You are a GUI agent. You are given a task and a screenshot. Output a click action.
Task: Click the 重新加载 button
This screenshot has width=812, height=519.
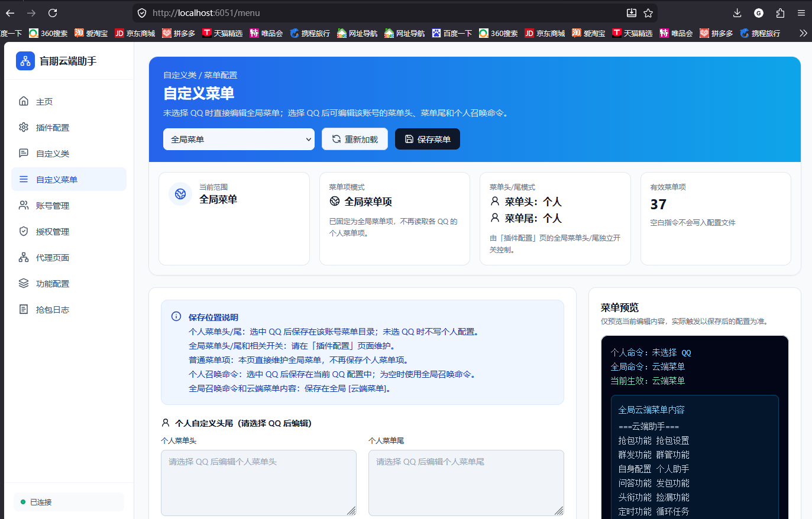tap(355, 139)
